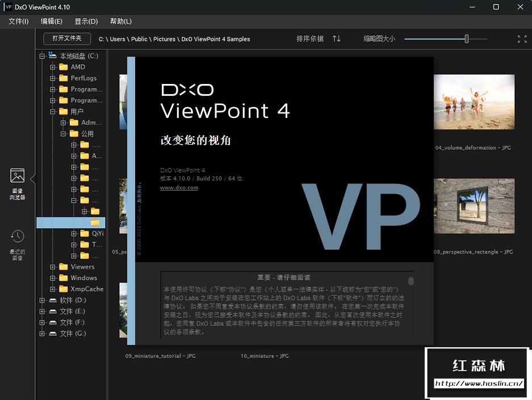Open the Image Browser sidebar icon

[x=18, y=176]
